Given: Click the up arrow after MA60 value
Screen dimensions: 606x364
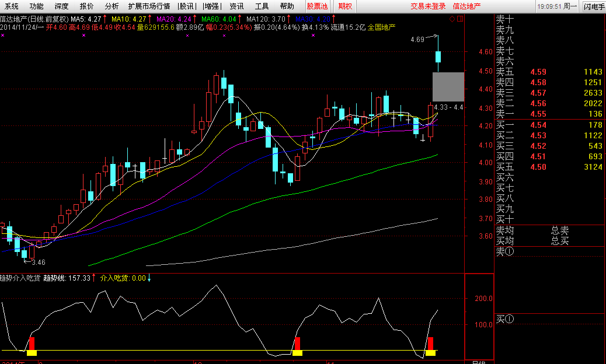Looking at the screenshot, I should point(239,19).
